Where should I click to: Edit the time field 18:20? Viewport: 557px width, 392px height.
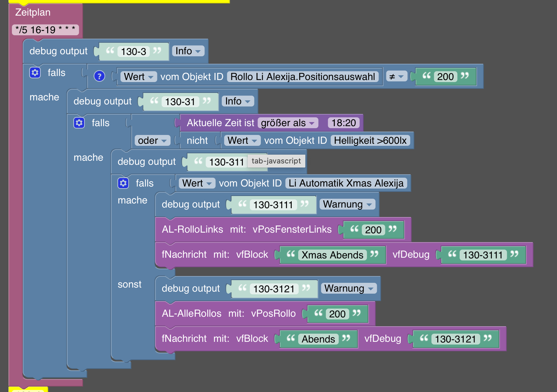pyautogui.click(x=344, y=123)
